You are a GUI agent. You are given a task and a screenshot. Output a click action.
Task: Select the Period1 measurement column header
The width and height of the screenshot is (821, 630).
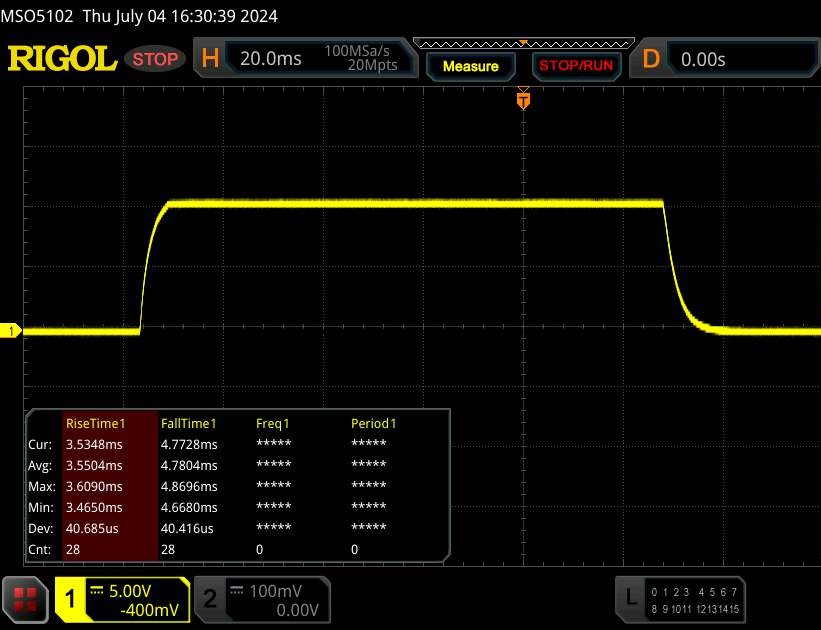373,423
